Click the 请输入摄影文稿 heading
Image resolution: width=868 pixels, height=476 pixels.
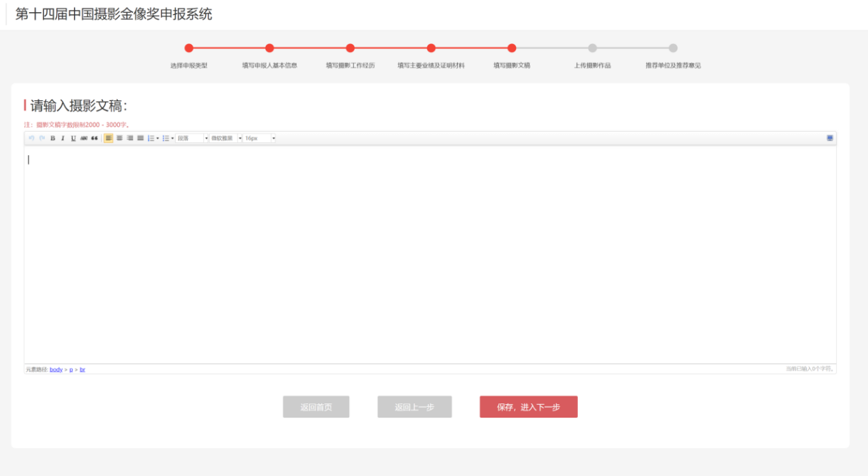click(78, 105)
